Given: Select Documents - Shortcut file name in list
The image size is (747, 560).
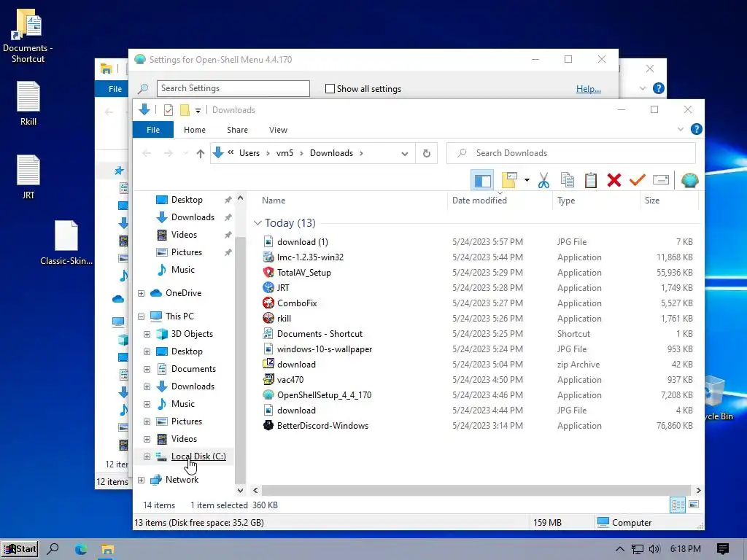Looking at the screenshot, I should click(320, 334).
